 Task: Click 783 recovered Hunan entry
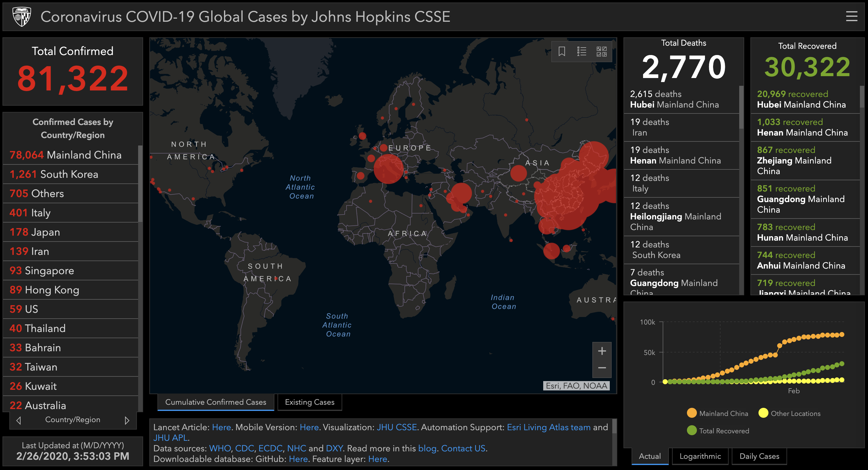(x=805, y=232)
